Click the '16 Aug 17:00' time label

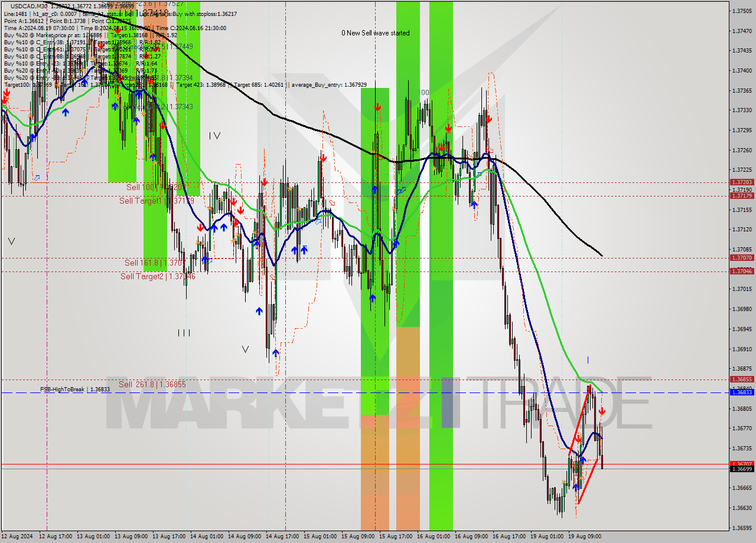coord(509,537)
